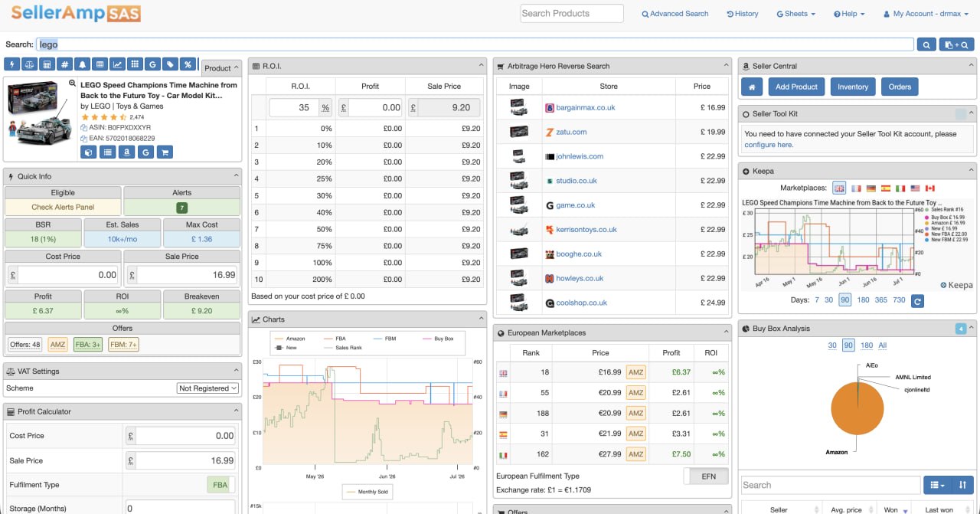The height and width of the screenshot is (514, 980).
Task: Click the 'Offers: 48' badge
Action: coord(25,345)
